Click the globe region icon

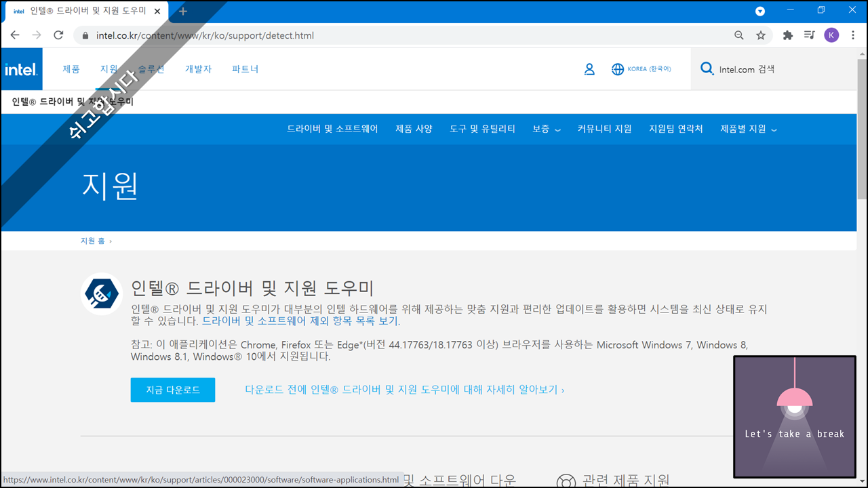tap(618, 69)
